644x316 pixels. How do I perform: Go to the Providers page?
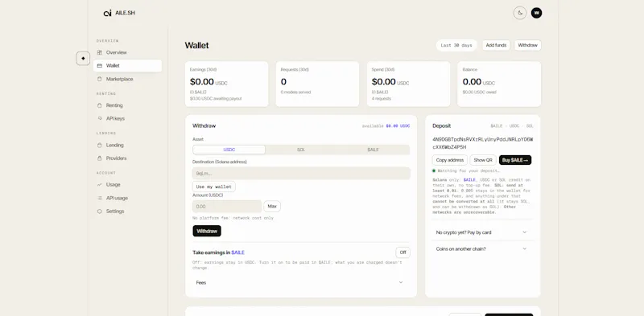pos(127,158)
